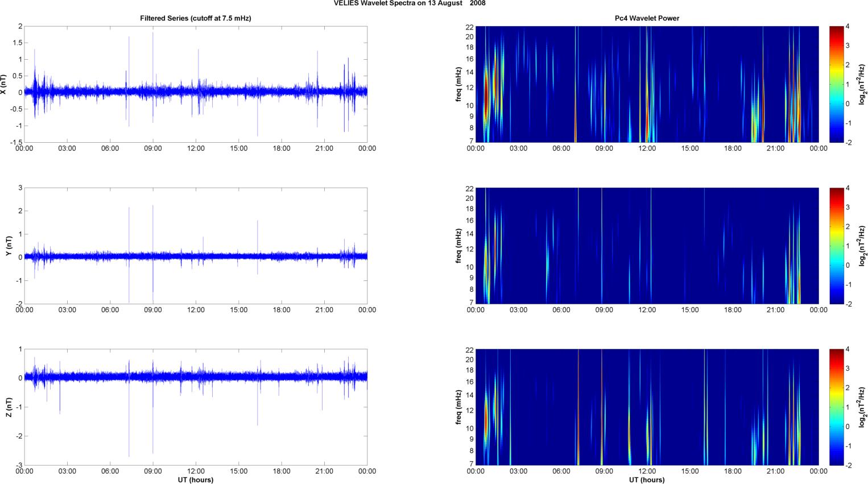Click the 14 frequency tick of the middle spectrogram
The image size is (868, 484).
(x=469, y=234)
